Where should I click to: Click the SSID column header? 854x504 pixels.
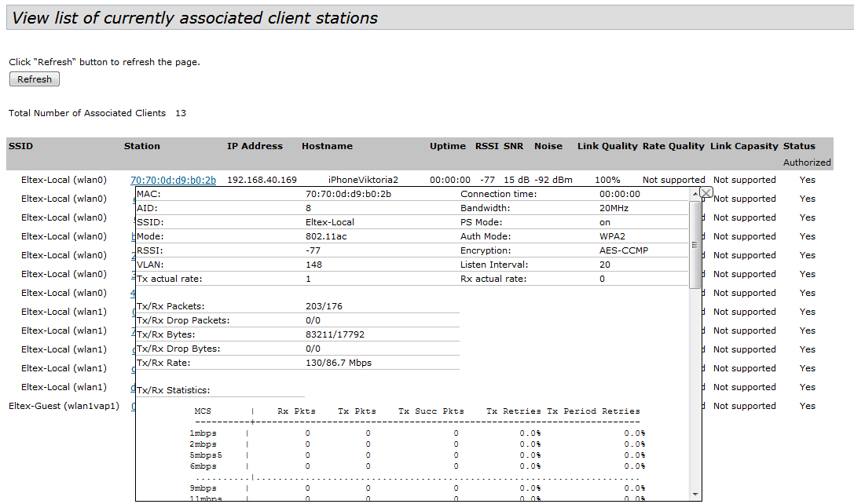21,146
